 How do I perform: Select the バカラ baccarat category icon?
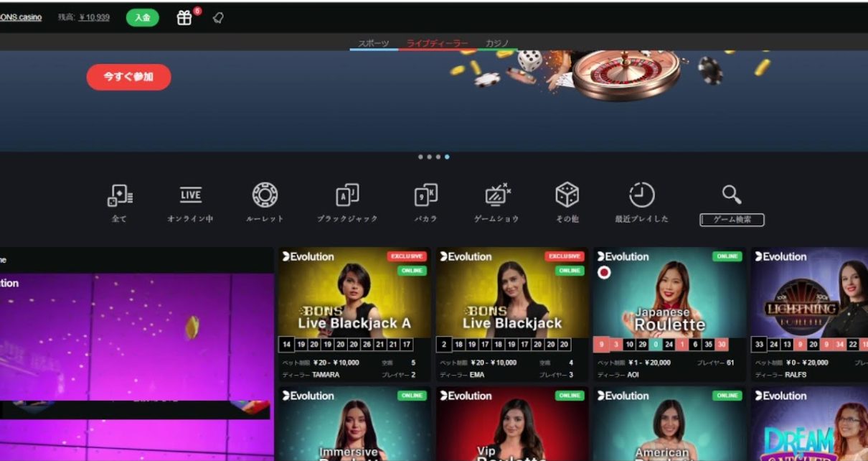pos(425,195)
